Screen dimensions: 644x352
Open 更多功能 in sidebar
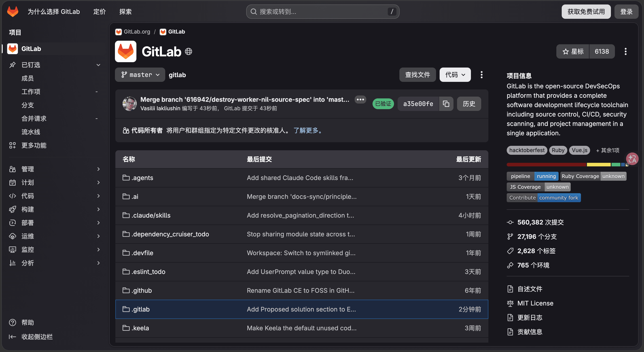[55, 146]
